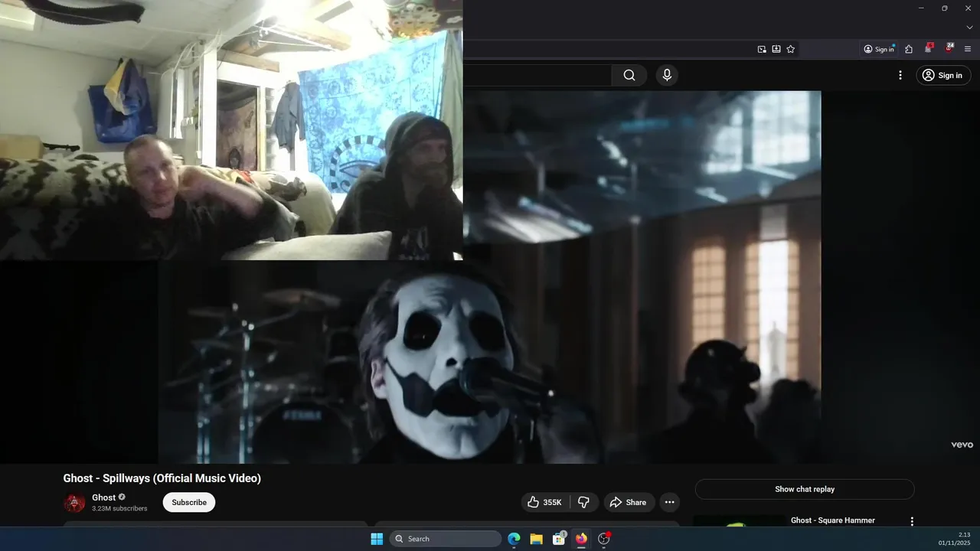Image resolution: width=980 pixels, height=551 pixels.
Task: Bookmark this page with the star icon
Action: click(791, 49)
